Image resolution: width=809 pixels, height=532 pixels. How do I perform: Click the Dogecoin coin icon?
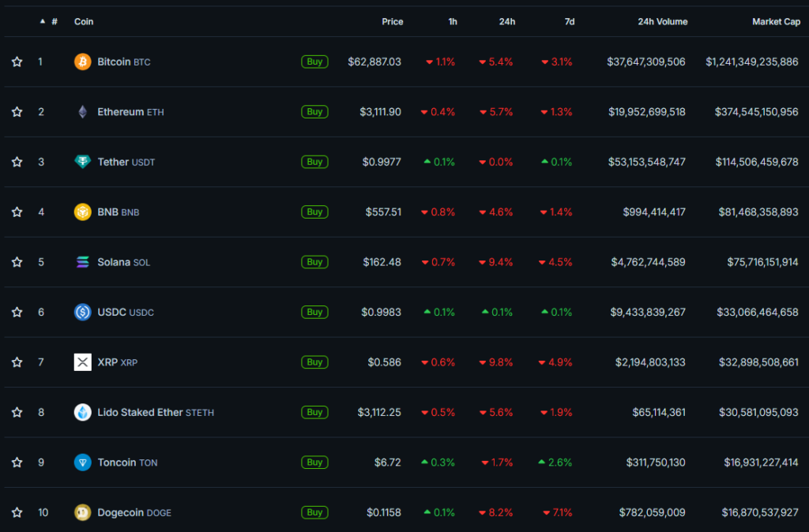(82, 512)
